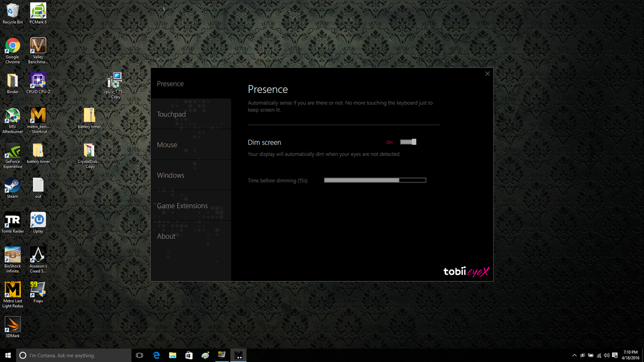This screenshot has height=362, width=644.
Task: Select the Fraps desktop shortcut
Action: [38, 292]
